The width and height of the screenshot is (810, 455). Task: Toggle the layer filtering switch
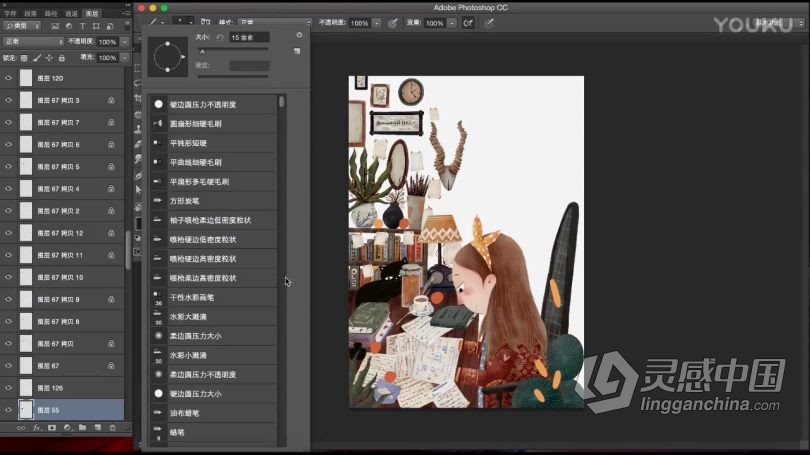pyautogui.click(x=128, y=25)
